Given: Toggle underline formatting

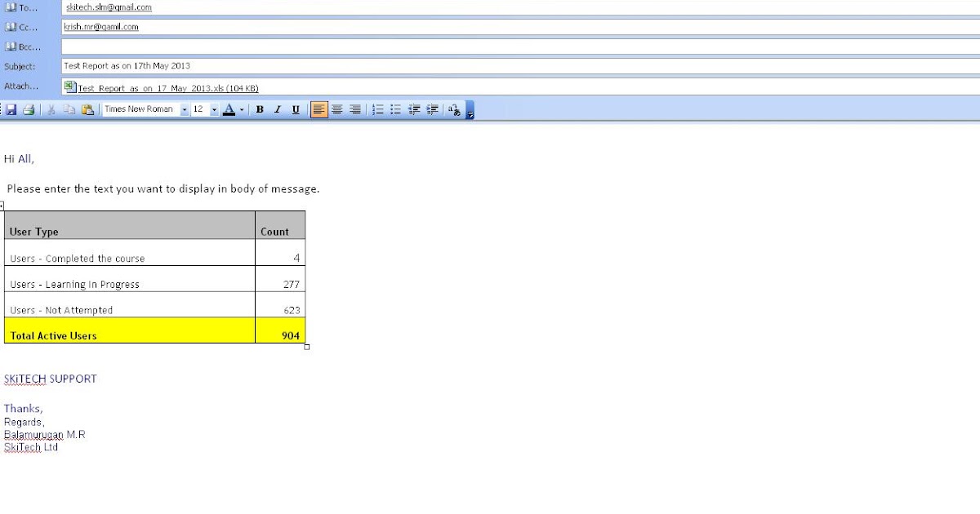Looking at the screenshot, I should click(x=296, y=109).
